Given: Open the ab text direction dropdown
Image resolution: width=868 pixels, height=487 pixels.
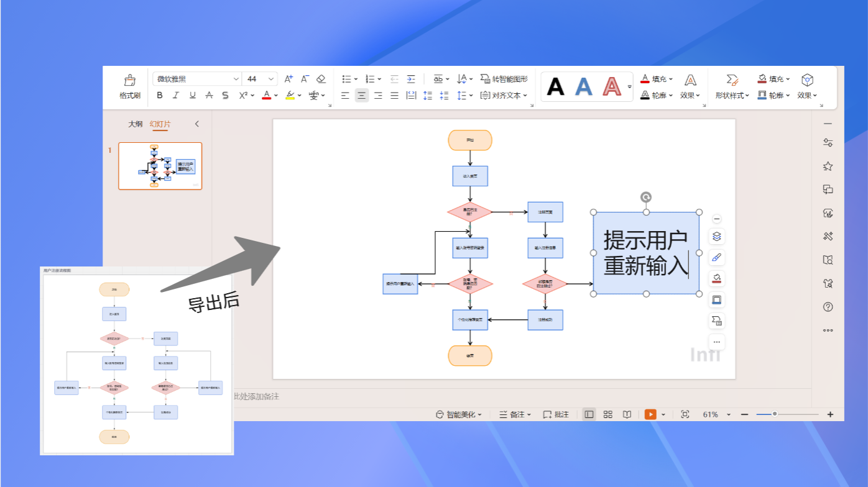Looking at the screenshot, I should click(x=441, y=79).
